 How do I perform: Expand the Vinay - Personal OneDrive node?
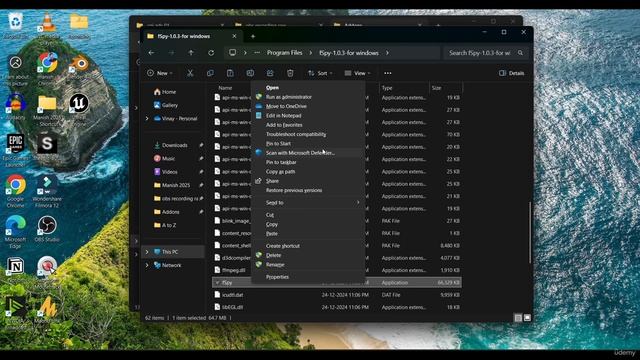click(x=147, y=118)
